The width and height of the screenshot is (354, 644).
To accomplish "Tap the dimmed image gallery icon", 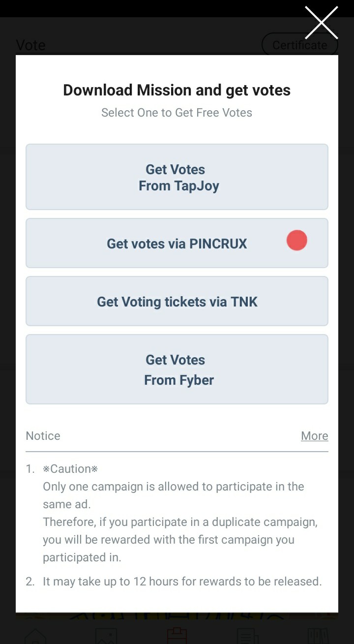I will 106,636.
